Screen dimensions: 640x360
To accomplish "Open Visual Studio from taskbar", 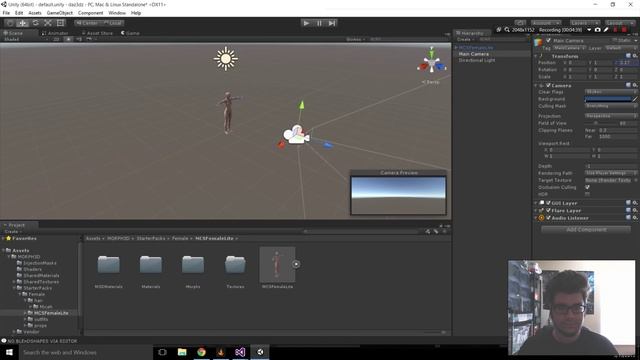I will pos(240,352).
